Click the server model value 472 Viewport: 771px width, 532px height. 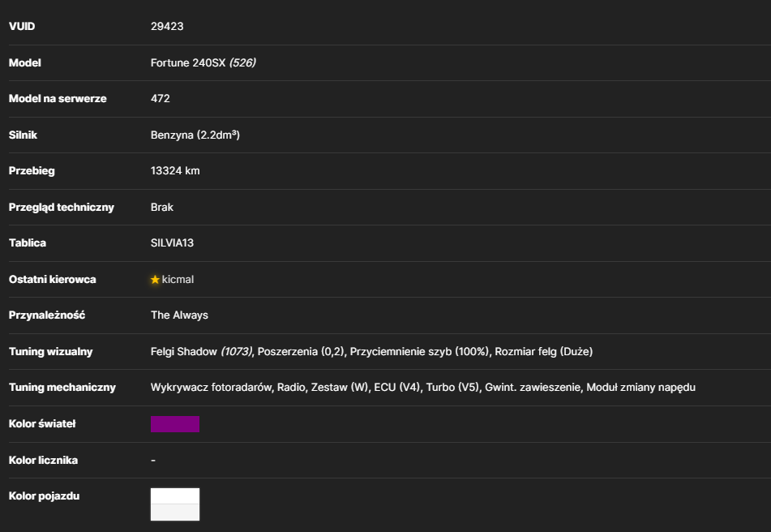point(161,99)
